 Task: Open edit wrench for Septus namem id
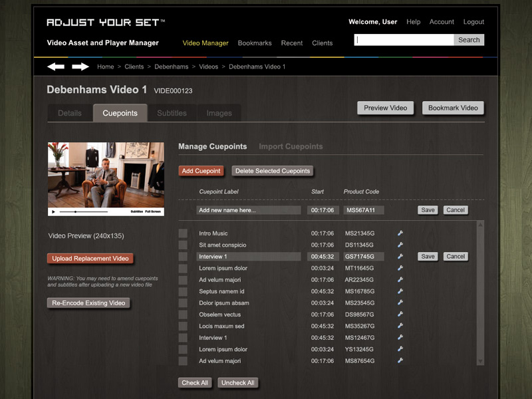(x=400, y=291)
